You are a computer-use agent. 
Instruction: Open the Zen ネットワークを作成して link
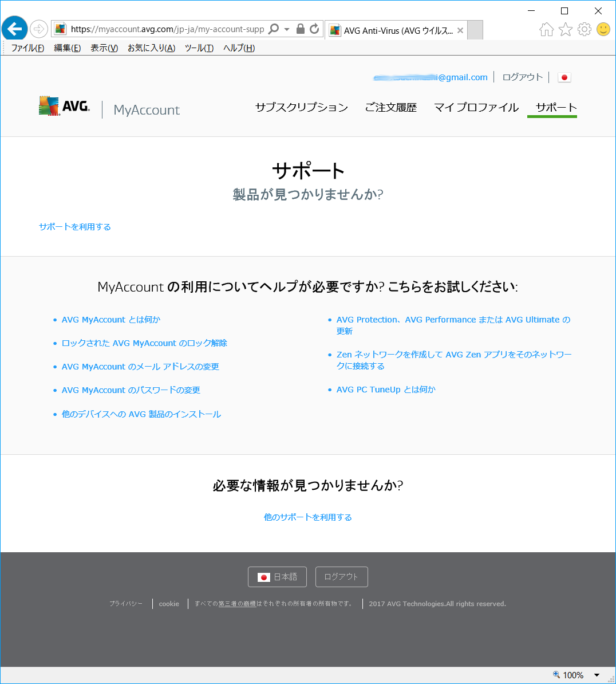(454, 360)
